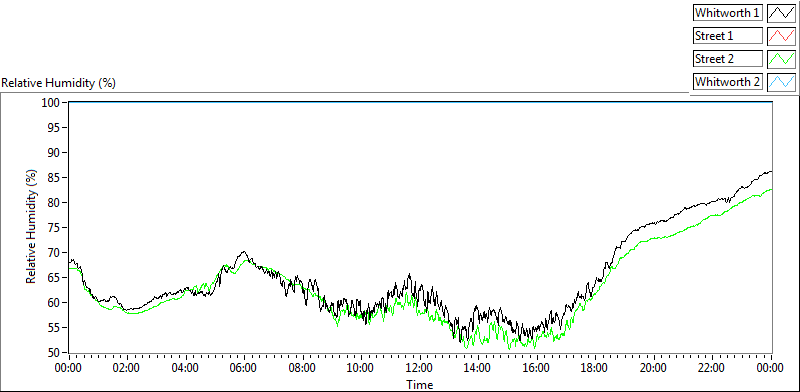The image size is (800, 392).
Task: Click the 65 value on the Y axis
Action: 54,278
